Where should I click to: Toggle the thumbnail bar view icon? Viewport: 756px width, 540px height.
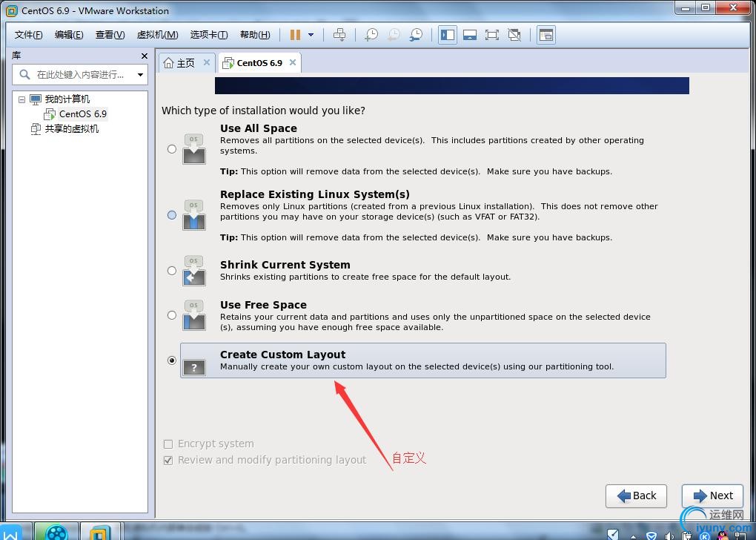pos(470,35)
